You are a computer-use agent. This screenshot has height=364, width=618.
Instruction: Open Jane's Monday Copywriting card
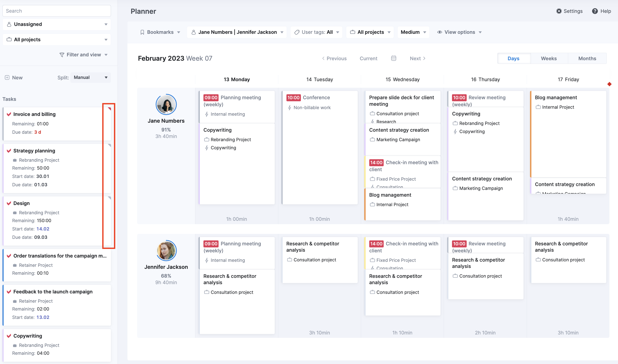pos(237,164)
